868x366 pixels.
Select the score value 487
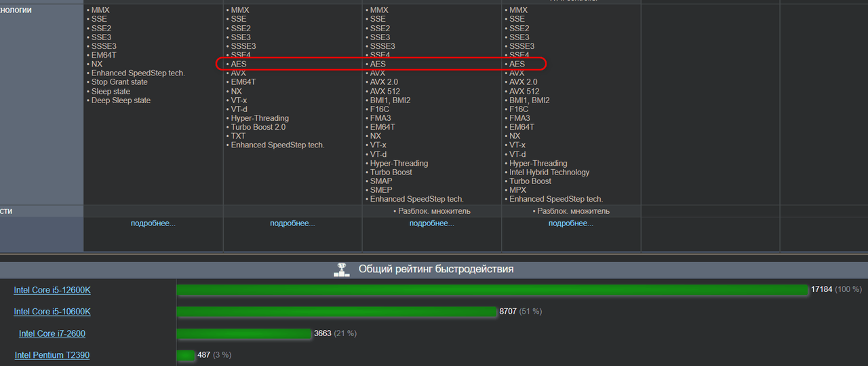pos(203,354)
